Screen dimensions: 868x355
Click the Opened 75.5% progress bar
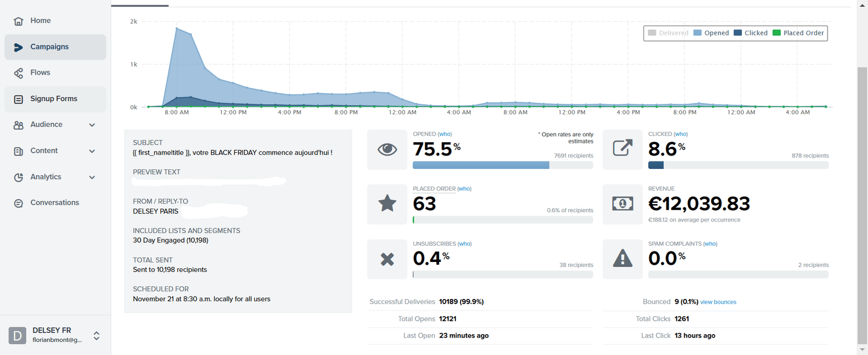pos(502,165)
